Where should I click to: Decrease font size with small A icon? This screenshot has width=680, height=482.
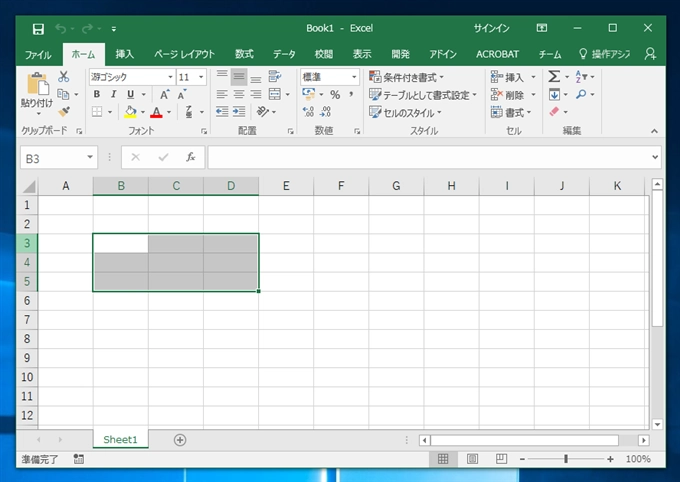click(x=182, y=94)
